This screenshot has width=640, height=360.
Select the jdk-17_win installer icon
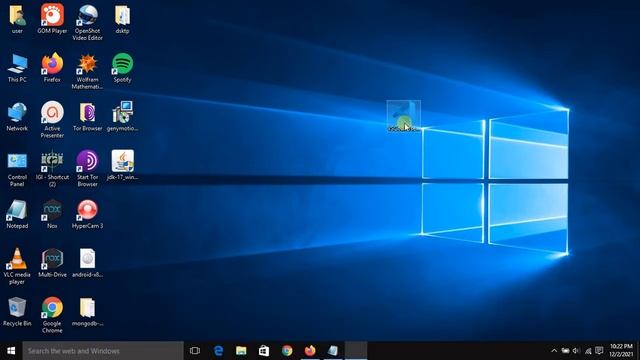[x=122, y=165]
